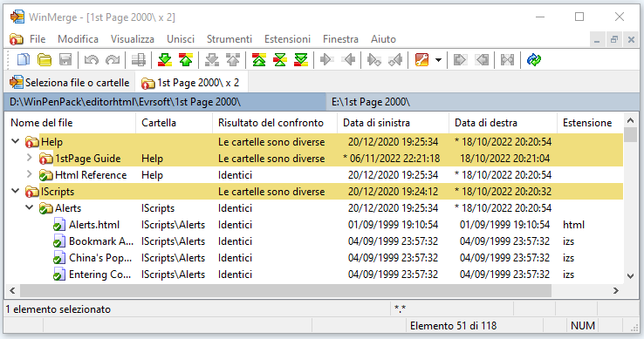Click WinMerge app icon in title bar
644x339 pixels.
coord(17,17)
